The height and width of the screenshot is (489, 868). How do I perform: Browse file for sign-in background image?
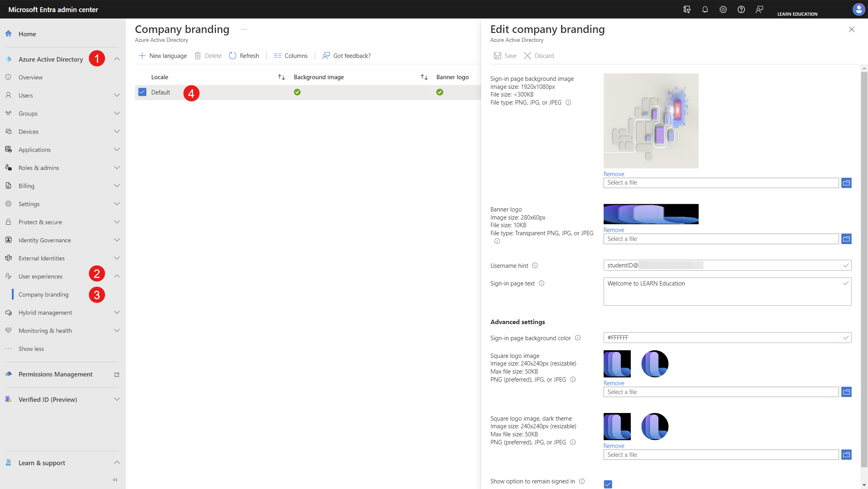point(846,183)
